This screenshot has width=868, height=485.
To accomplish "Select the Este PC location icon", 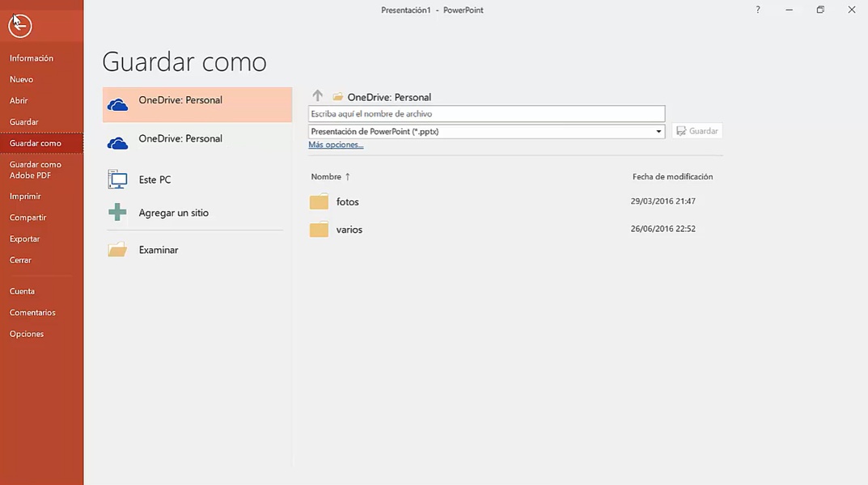I will [116, 179].
